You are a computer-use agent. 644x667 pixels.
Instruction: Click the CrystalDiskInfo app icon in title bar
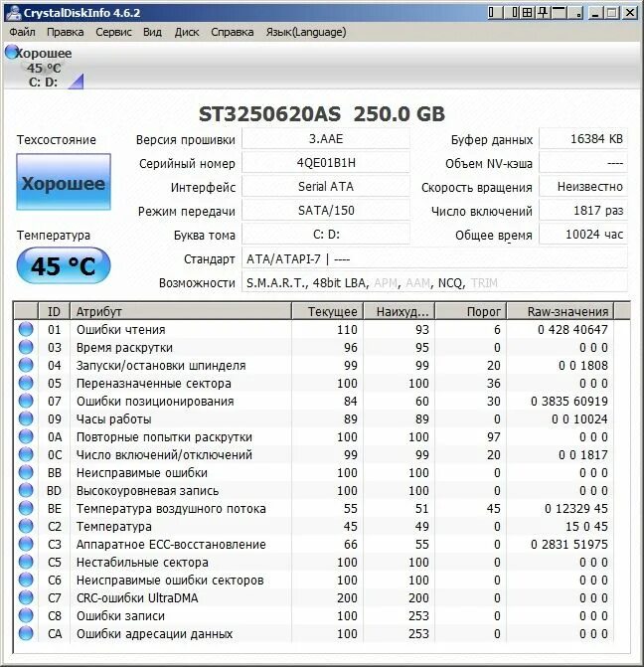13,12
